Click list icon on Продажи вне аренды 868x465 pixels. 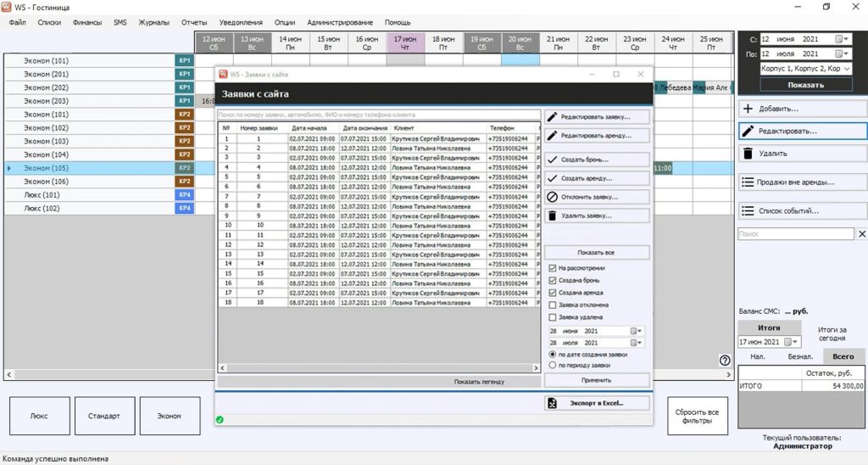(x=748, y=182)
